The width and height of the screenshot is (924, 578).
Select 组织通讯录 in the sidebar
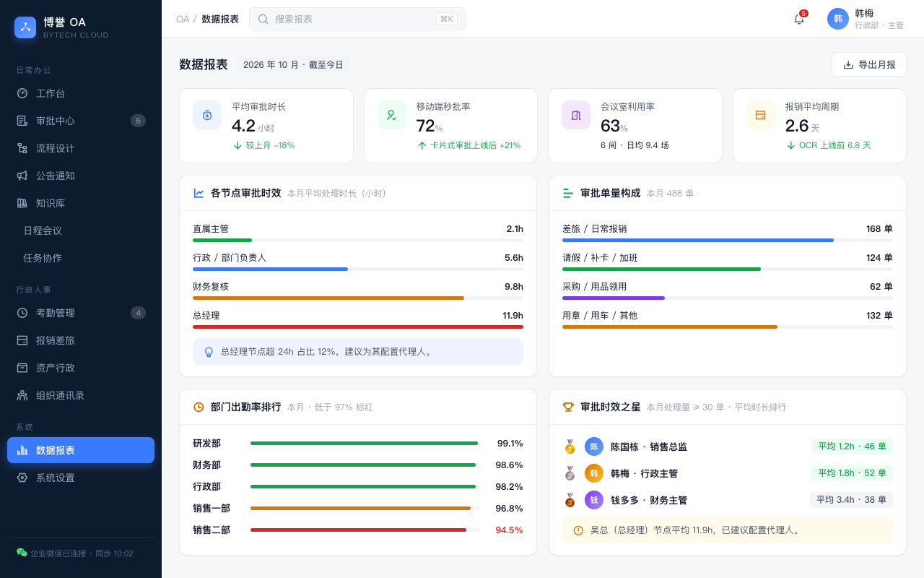point(81,395)
